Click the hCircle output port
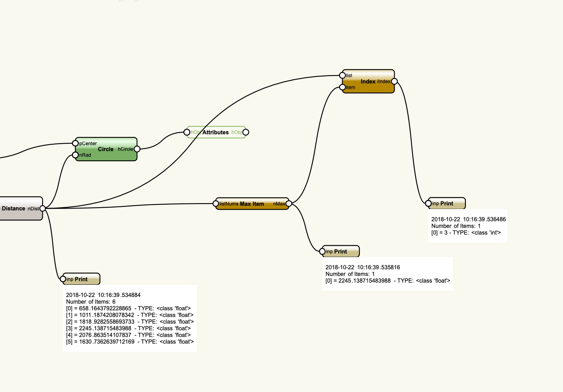 click(x=137, y=149)
